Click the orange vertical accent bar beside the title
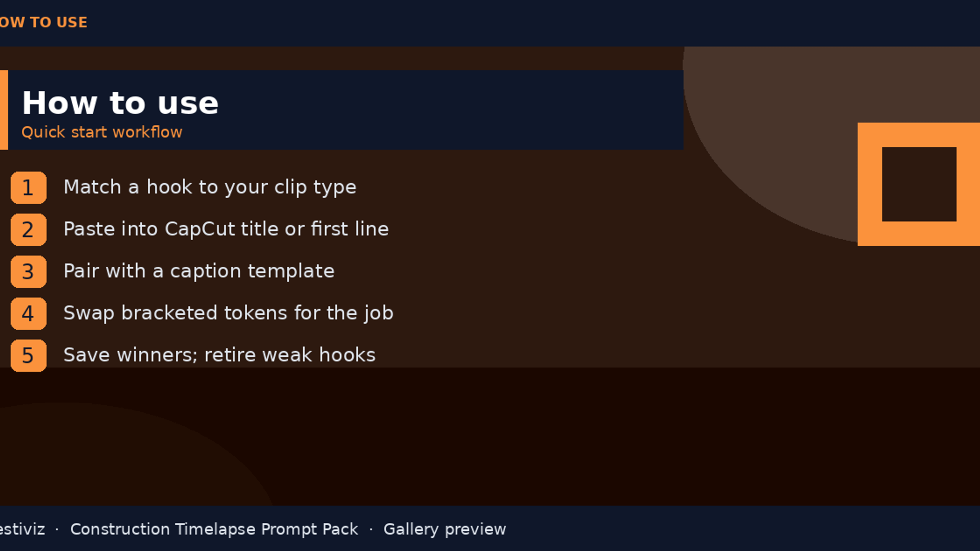 (4, 110)
